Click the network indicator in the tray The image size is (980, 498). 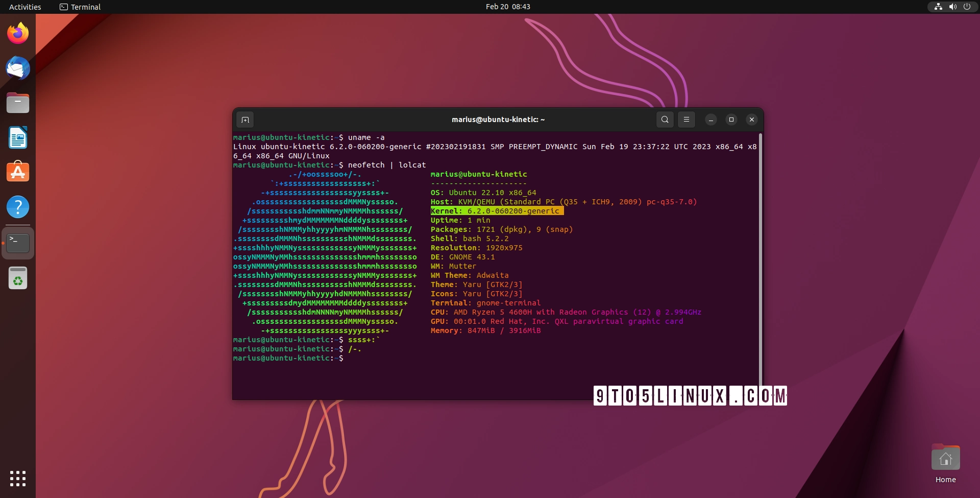pos(938,7)
